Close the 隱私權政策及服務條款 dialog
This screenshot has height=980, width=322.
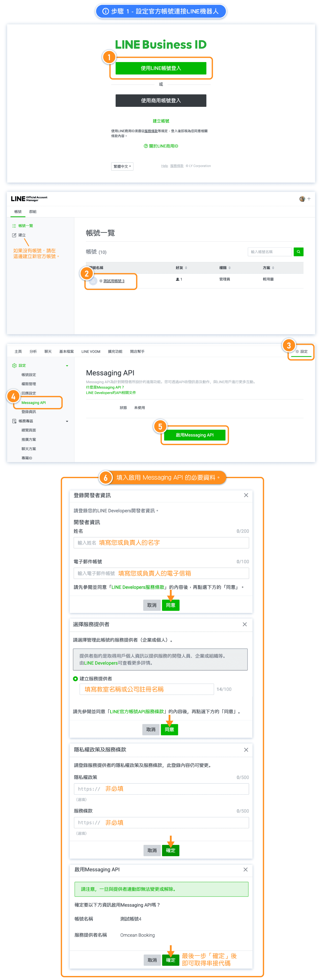pyautogui.click(x=246, y=750)
